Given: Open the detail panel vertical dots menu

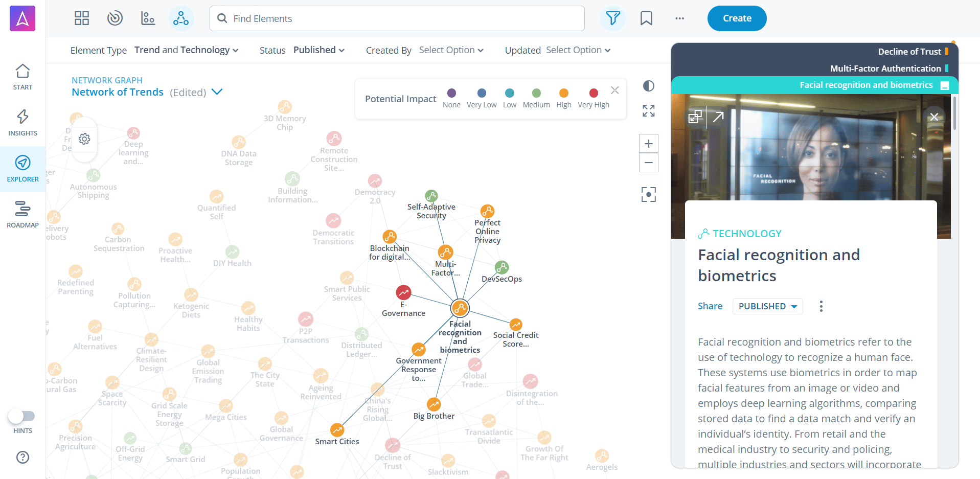Looking at the screenshot, I should point(821,306).
